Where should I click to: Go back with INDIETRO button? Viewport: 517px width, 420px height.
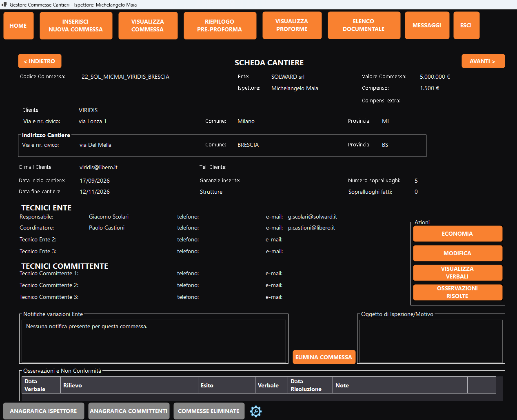coord(40,61)
